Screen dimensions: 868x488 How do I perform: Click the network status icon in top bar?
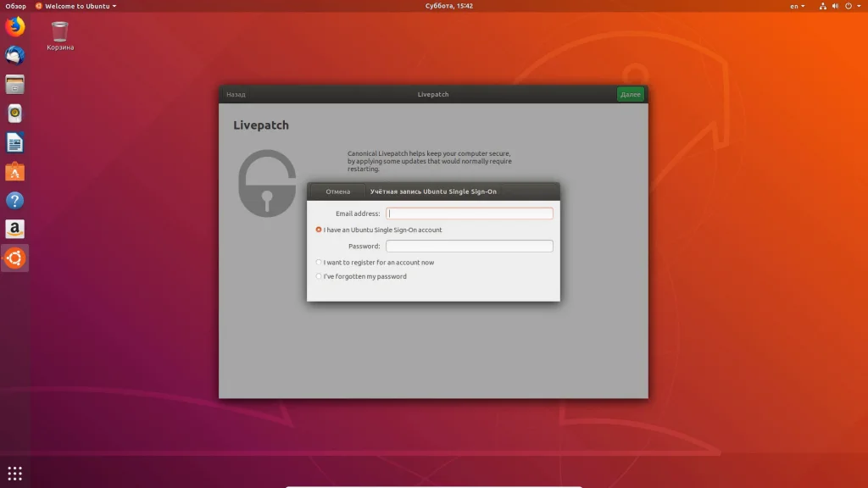822,6
